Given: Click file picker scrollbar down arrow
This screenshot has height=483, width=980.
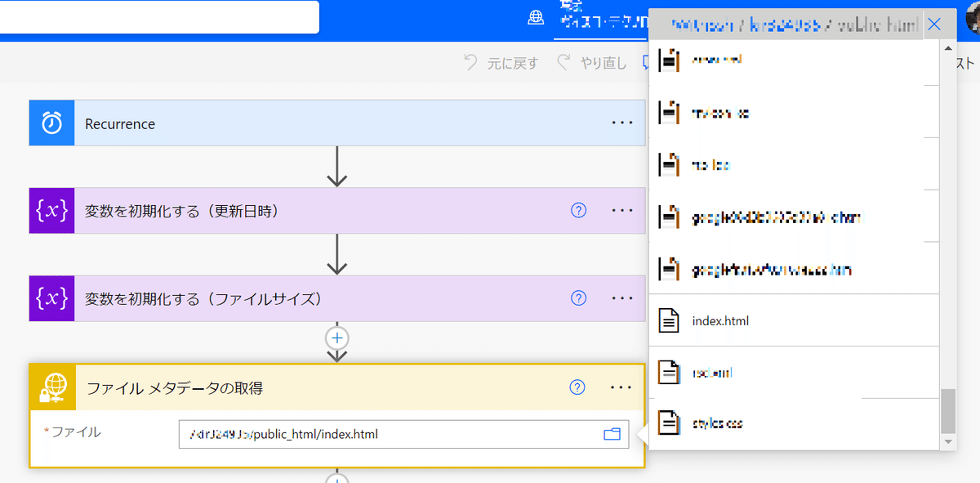Looking at the screenshot, I should click(x=947, y=442).
